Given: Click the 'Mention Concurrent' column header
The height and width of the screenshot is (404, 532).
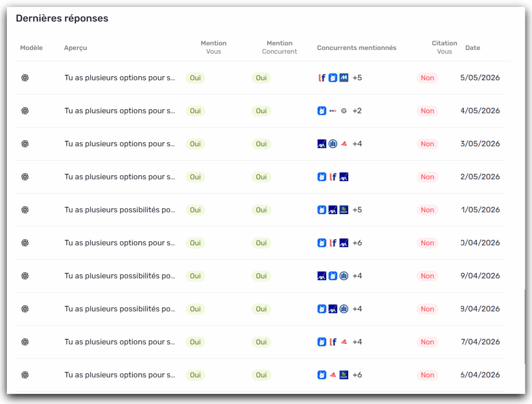Looking at the screenshot, I should 279,47.
